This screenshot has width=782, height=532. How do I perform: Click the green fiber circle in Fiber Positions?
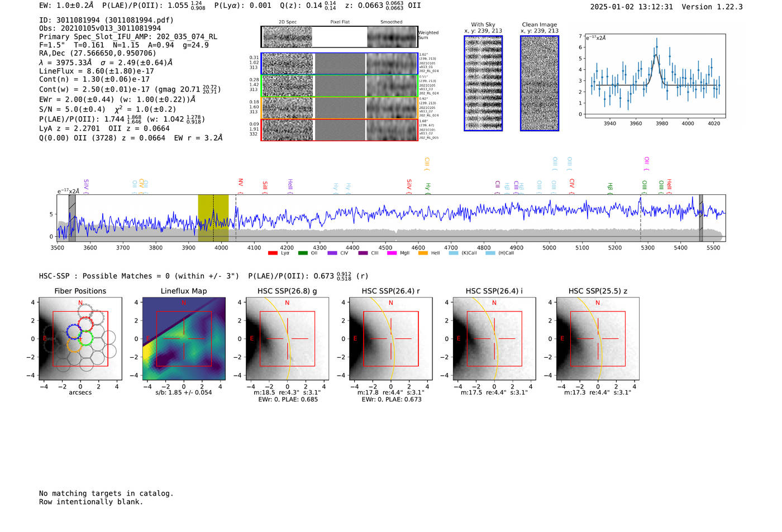coord(85,338)
